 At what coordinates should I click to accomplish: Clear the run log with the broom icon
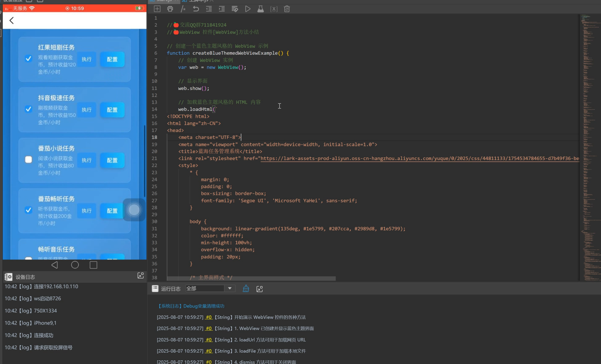tap(246, 289)
